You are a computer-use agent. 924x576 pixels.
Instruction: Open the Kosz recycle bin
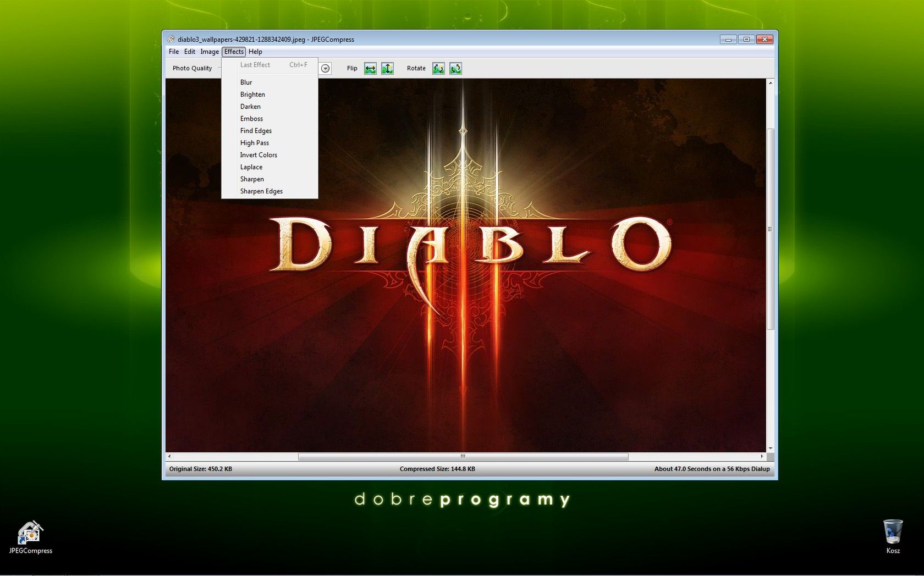[893, 536]
